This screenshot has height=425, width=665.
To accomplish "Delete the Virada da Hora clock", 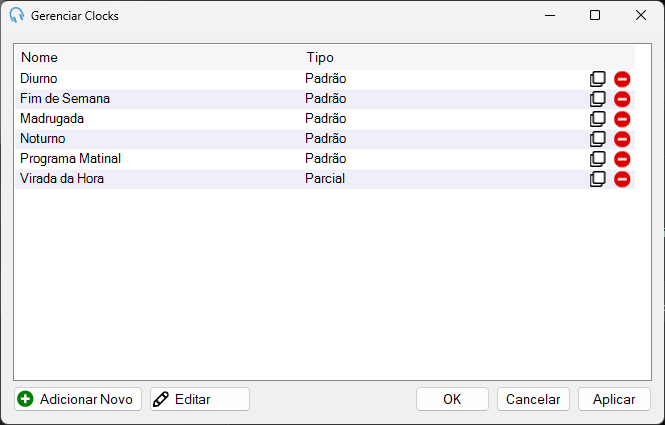I will tap(622, 179).
